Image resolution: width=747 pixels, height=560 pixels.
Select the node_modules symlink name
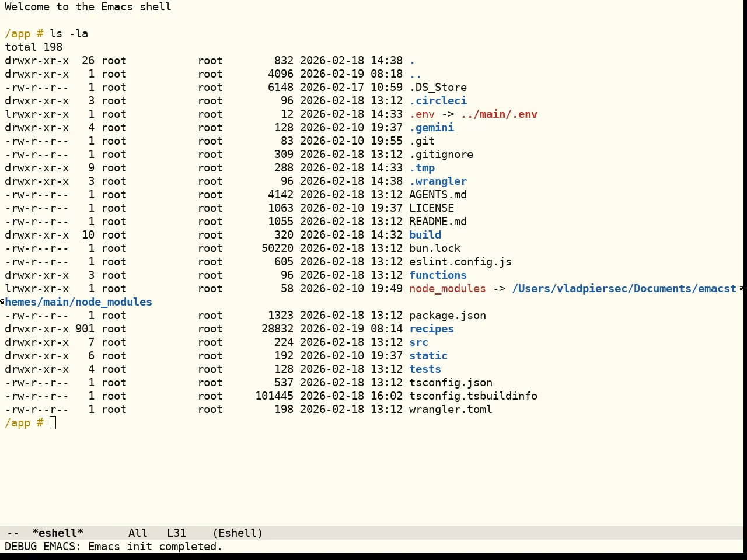tap(448, 289)
